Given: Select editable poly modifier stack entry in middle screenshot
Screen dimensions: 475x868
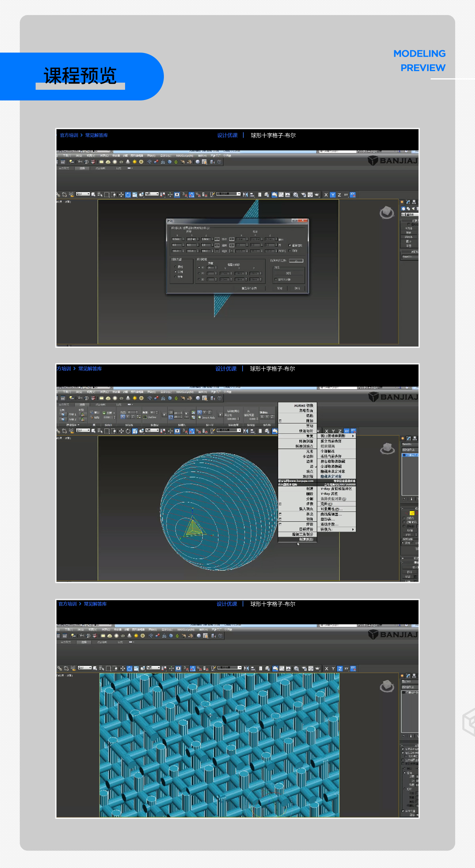Looking at the screenshot, I should coord(410,455).
